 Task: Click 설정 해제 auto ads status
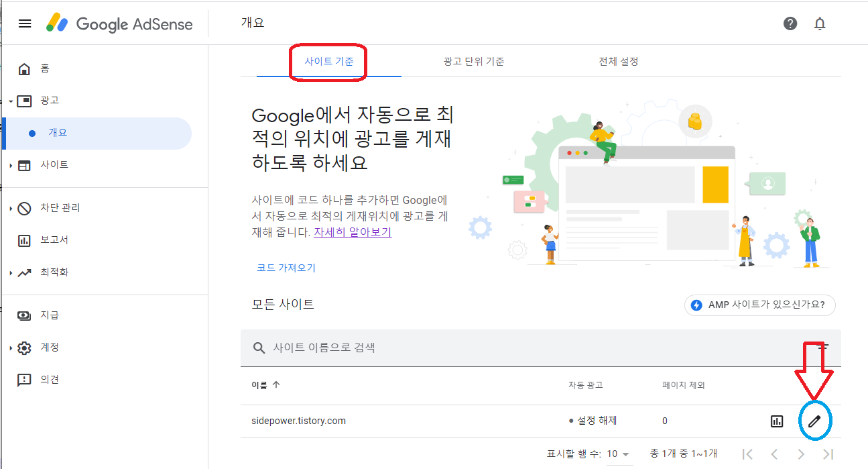(593, 421)
